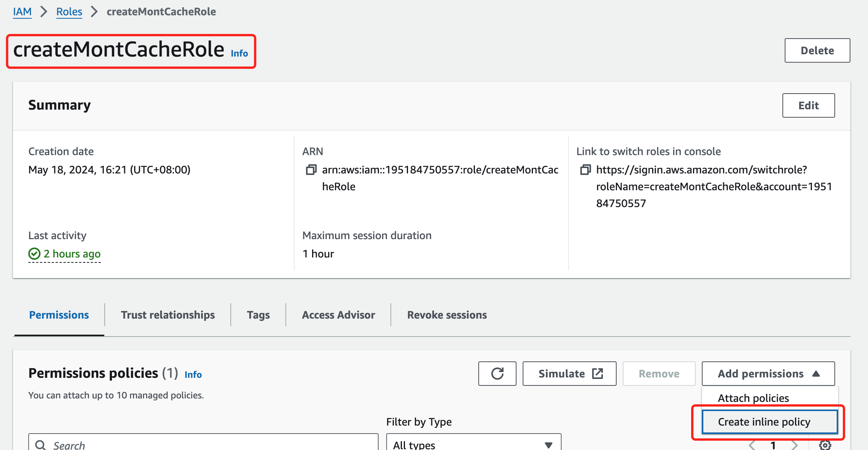Go to previous policies page arrow
The width and height of the screenshot is (868, 450).
click(752, 445)
